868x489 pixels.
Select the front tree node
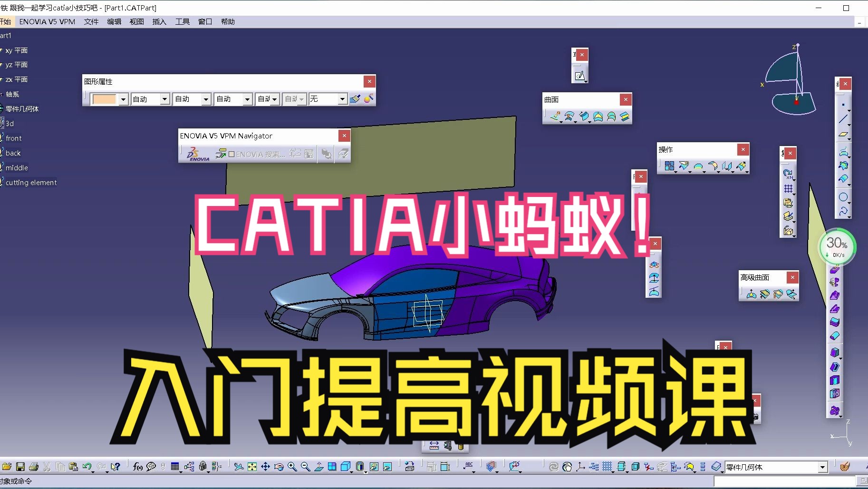tap(14, 138)
